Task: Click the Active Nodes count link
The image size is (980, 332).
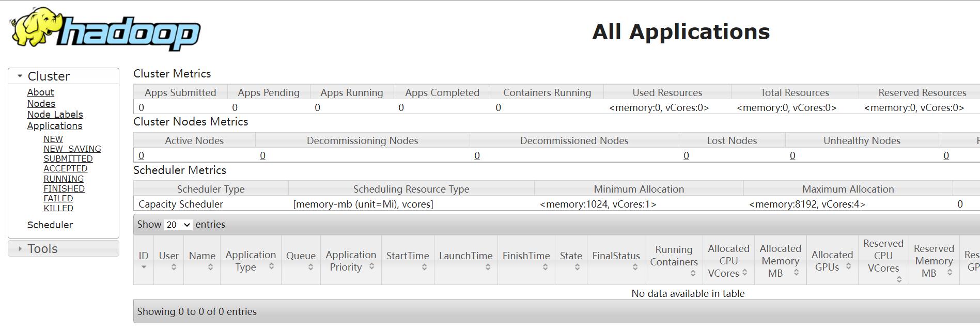Action: tap(141, 155)
